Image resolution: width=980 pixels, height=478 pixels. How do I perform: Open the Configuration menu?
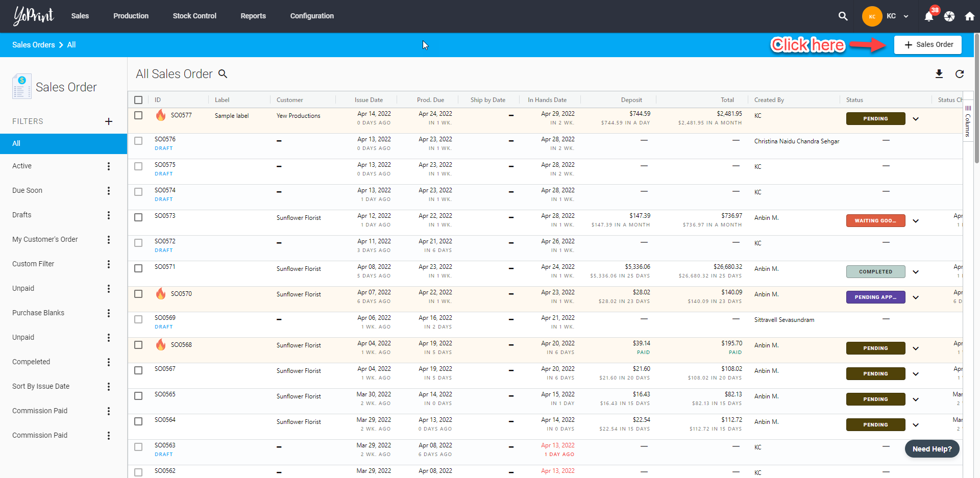point(312,16)
